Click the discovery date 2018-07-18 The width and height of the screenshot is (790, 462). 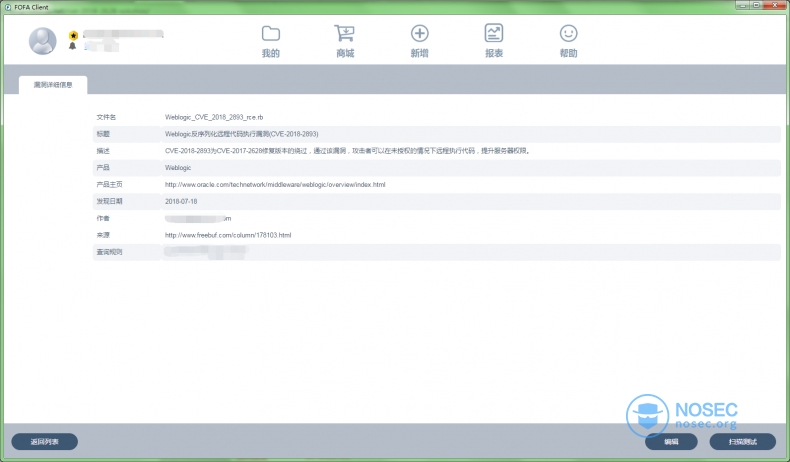(181, 202)
